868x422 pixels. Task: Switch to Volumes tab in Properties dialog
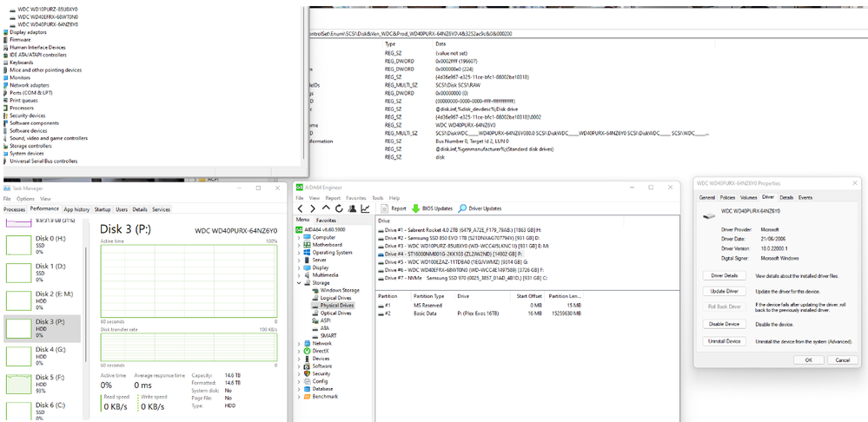tap(748, 197)
